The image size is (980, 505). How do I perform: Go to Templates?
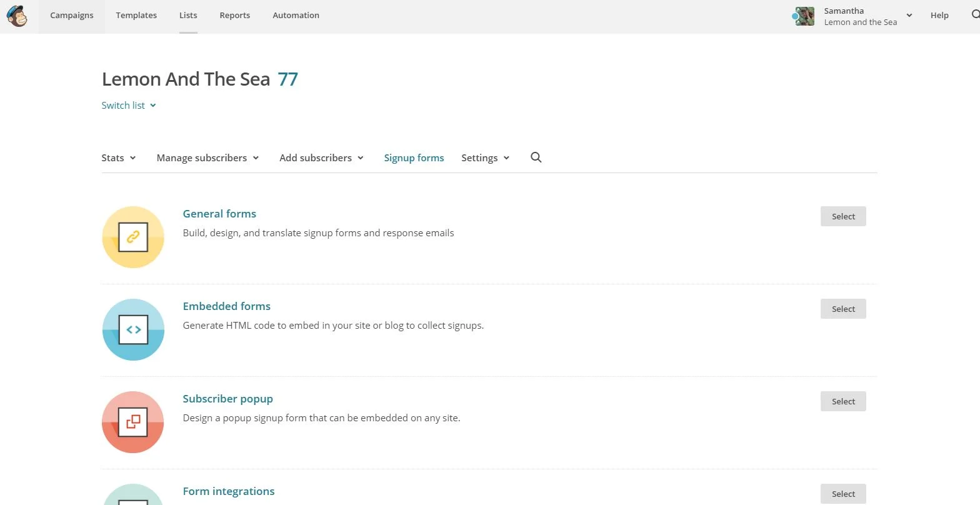pos(136,15)
